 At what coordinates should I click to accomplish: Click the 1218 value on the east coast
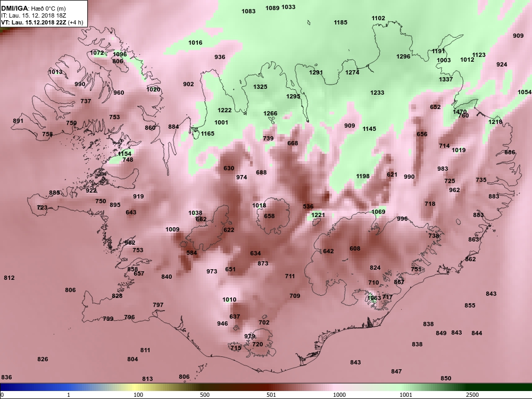pos(495,122)
